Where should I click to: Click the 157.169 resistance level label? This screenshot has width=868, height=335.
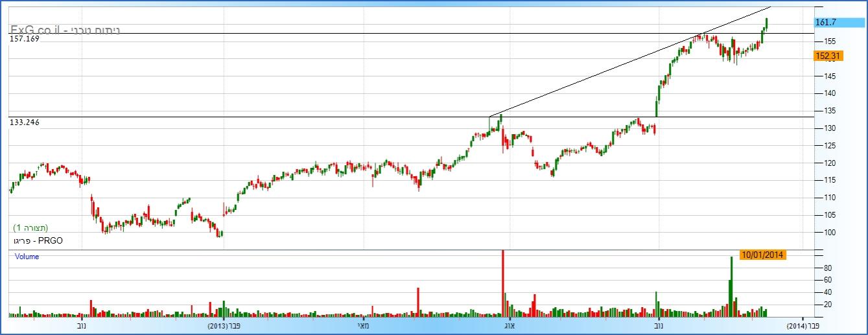pos(25,39)
